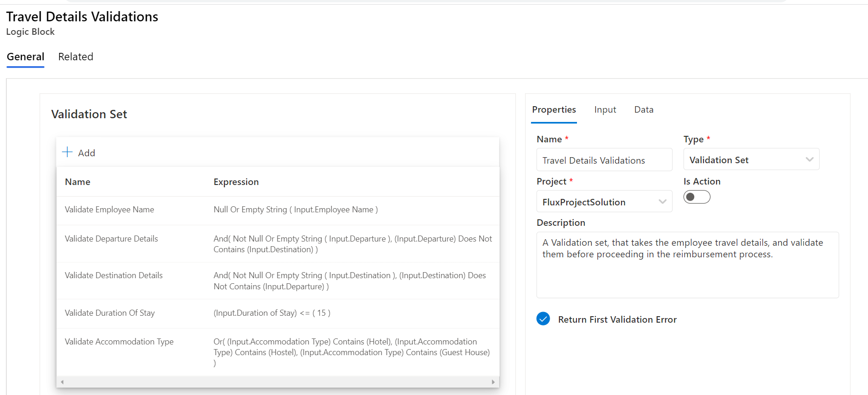Open the Related tab
Screen dimensions: 868x395
[x=76, y=57]
